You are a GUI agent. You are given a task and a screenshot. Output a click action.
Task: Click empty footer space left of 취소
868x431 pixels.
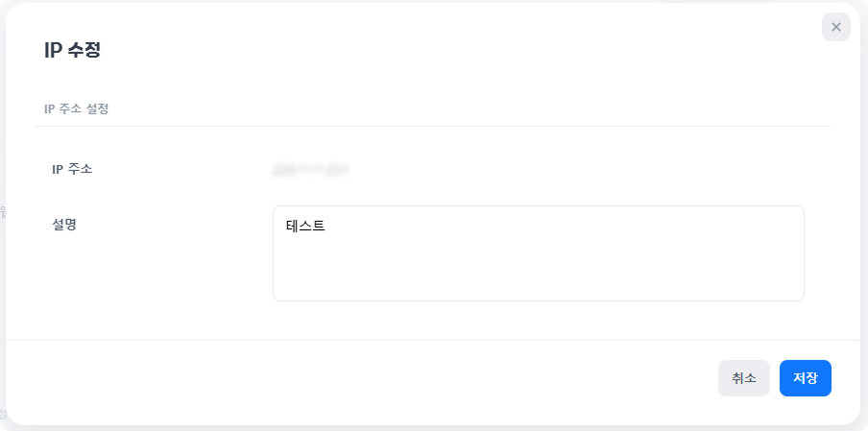coord(384,378)
